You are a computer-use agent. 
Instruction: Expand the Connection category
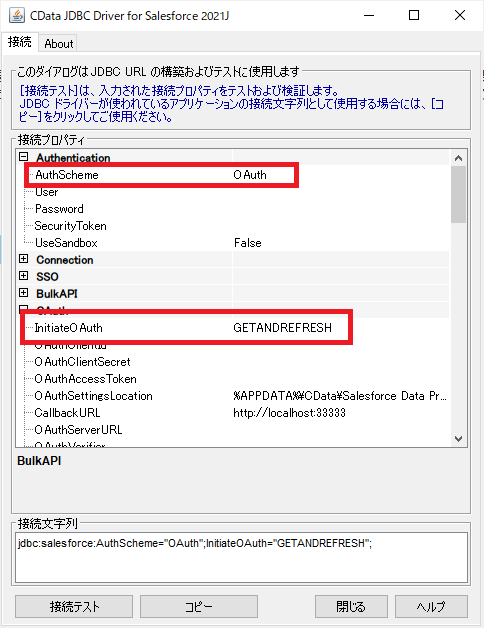tap(24, 259)
